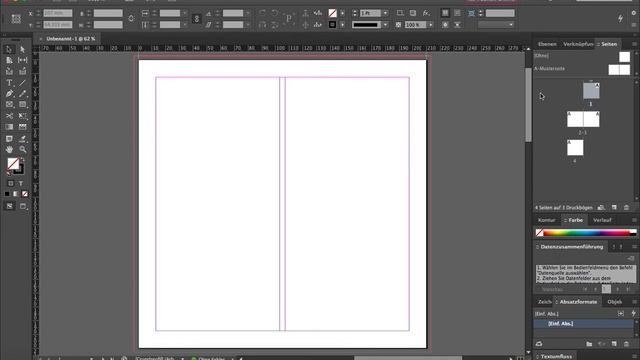Delete selected page via trash icon
Screen dimensions: 640x360
[x=627, y=208]
